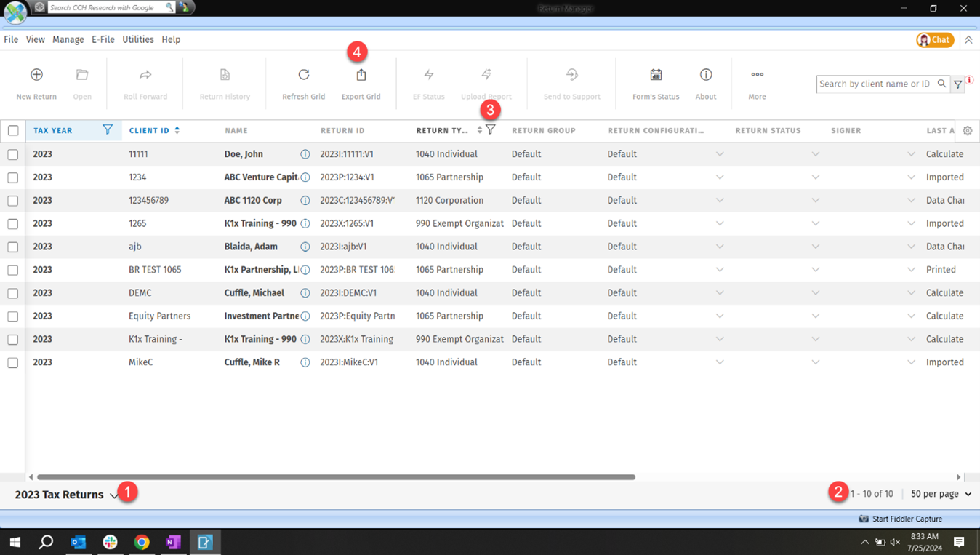Open Return Configuration dropdown for Cuffle, Mike R

coord(720,362)
